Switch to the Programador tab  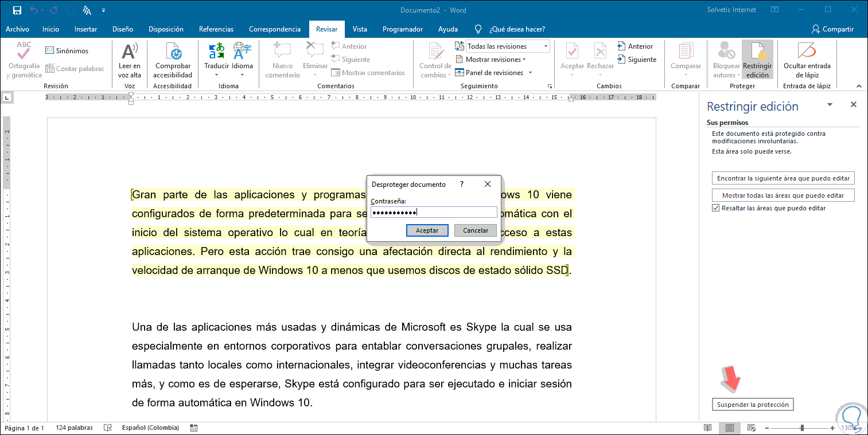403,29
